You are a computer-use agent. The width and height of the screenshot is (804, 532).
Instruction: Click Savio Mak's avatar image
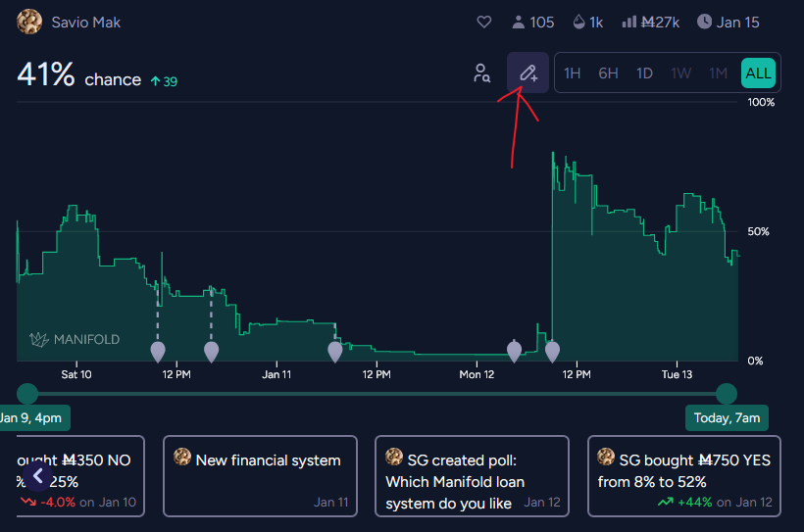pyautogui.click(x=29, y=22)
